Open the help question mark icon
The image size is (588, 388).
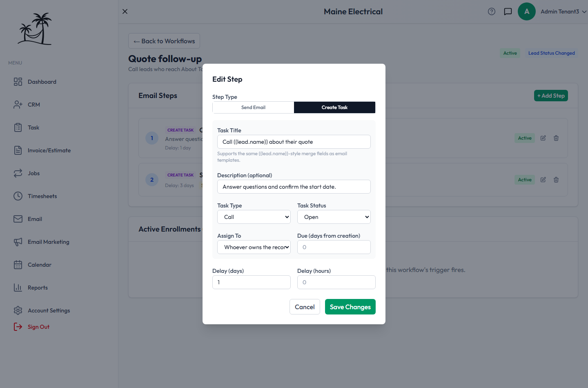click(x=492, y=11)
